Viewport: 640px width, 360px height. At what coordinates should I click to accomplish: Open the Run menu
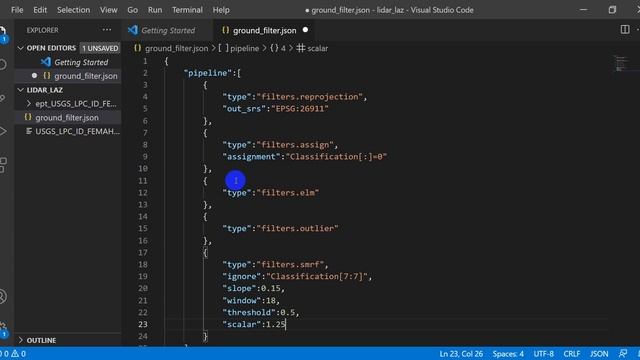click(155, 10)
